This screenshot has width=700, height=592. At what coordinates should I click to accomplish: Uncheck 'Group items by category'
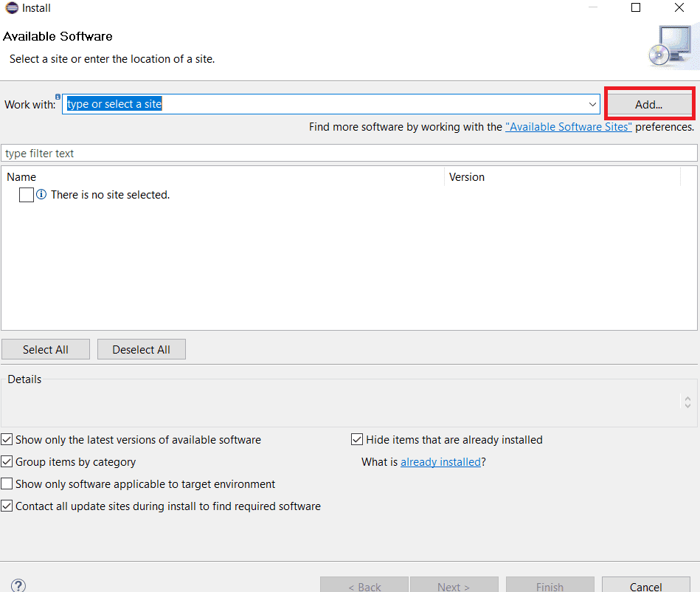[x=7, y=461]
